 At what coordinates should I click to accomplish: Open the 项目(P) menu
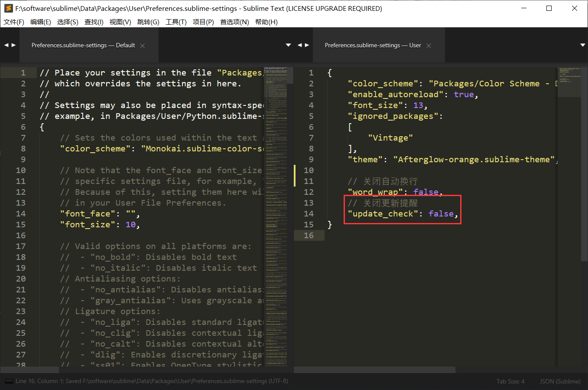pyautogui.click(x=203, y=22)
